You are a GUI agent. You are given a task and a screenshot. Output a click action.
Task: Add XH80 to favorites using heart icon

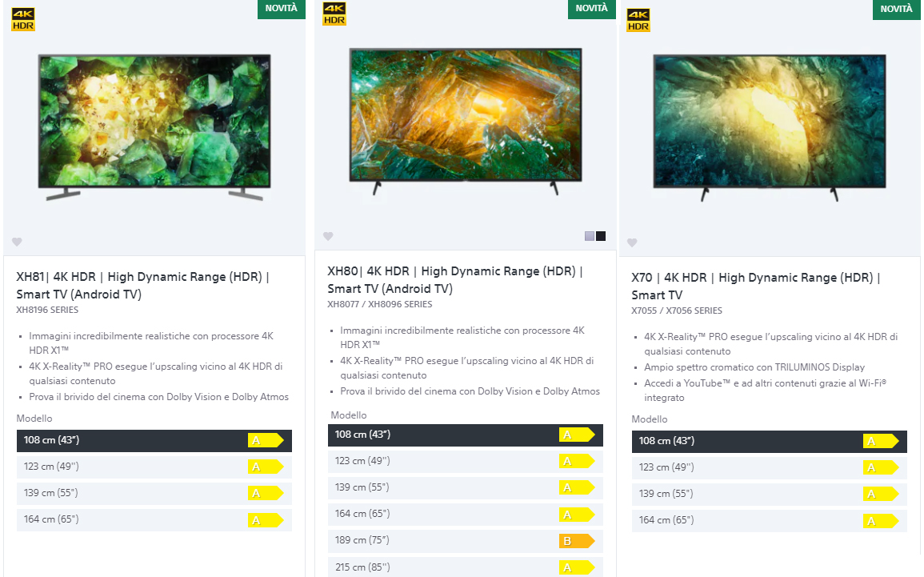pos(328,236)
